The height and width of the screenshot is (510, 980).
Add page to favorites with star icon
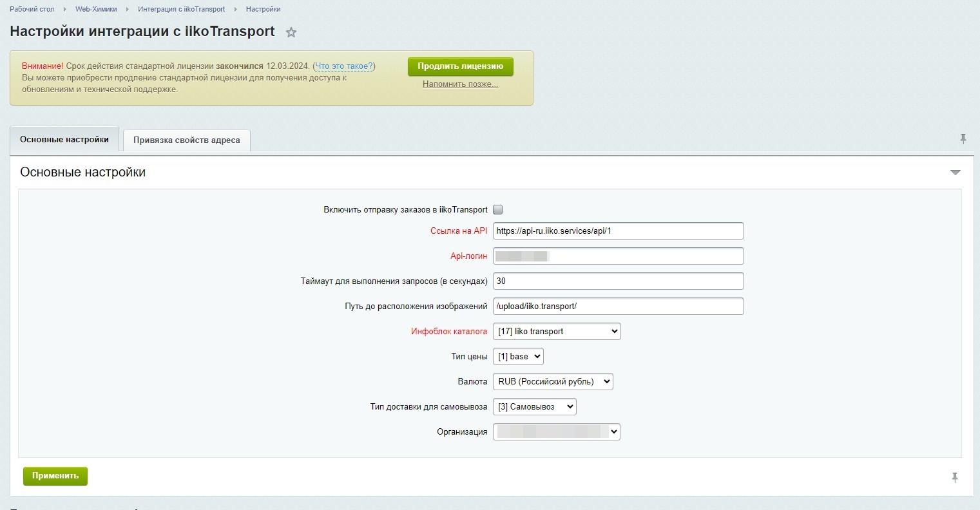(291, 33)
